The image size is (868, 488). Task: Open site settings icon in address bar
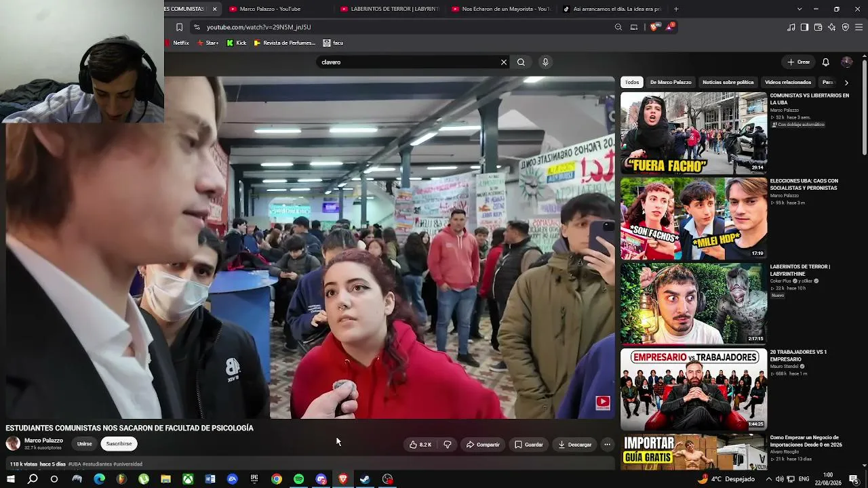[x=197, y=27]
